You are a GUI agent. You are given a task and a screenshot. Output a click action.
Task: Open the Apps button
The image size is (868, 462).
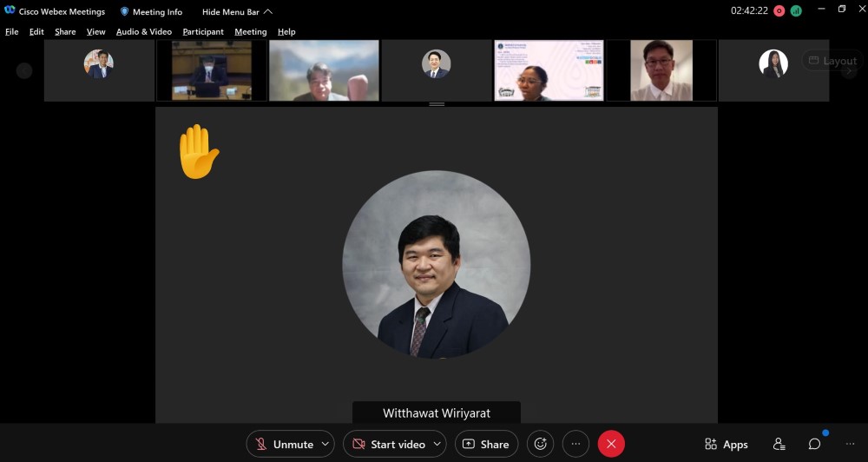coord(727,444)
